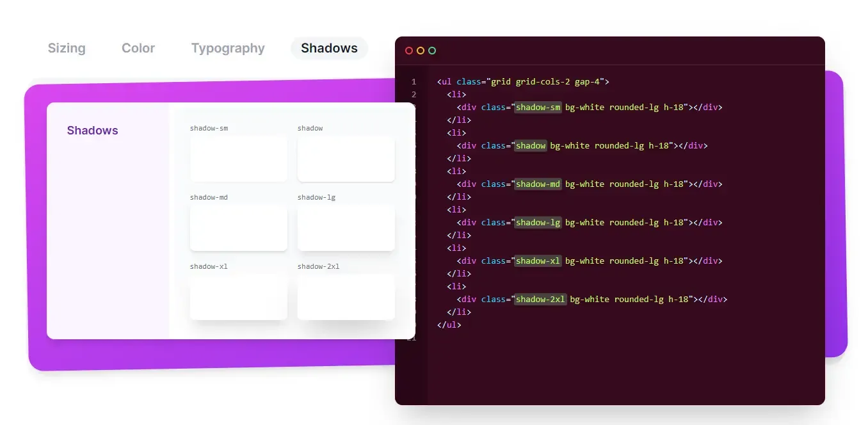868x425 pixels.
Task: Switch to the Color tab
Action: tap(138, 48)
